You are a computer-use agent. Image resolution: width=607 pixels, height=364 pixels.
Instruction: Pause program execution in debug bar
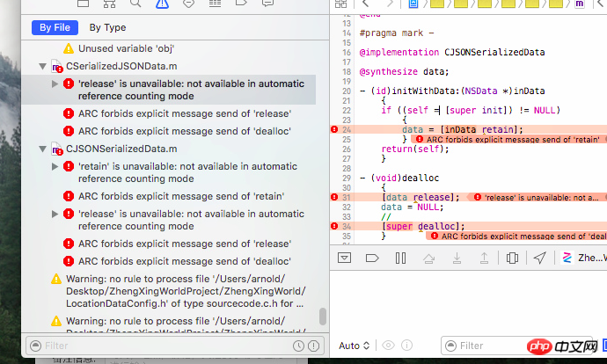(400, 258)
